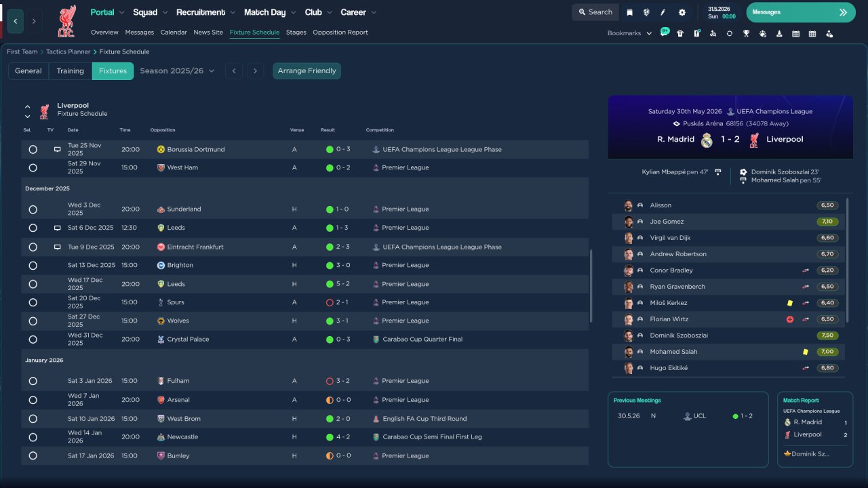
Task: Select the Spurs fixture radio button
Action: coord(33,302)
